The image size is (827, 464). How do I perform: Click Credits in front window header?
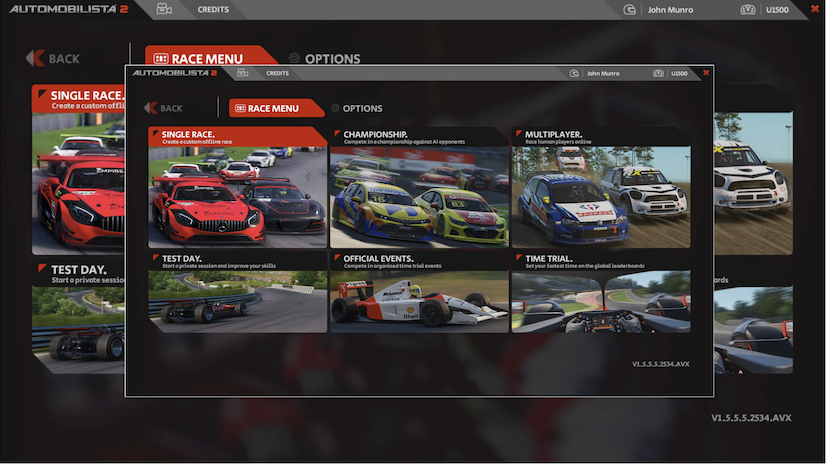click(x=277, y=73)
